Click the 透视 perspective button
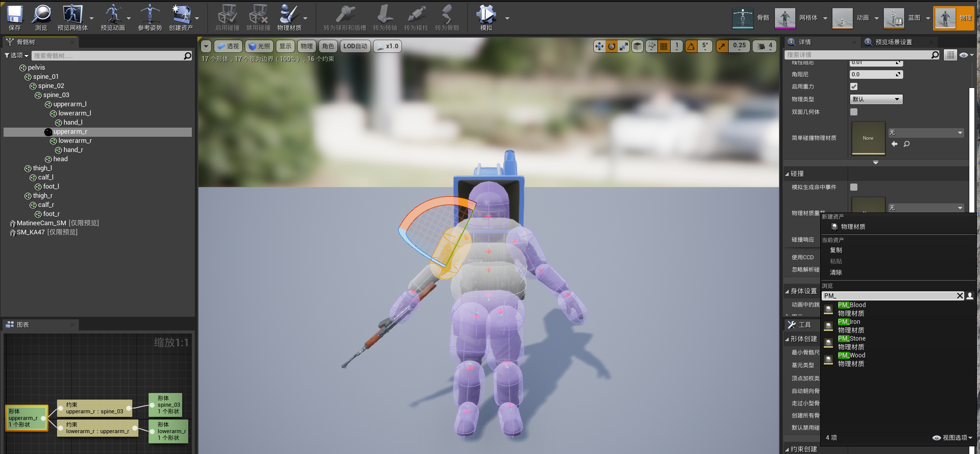This screenshot has height=454, width=980. point(227,46)
